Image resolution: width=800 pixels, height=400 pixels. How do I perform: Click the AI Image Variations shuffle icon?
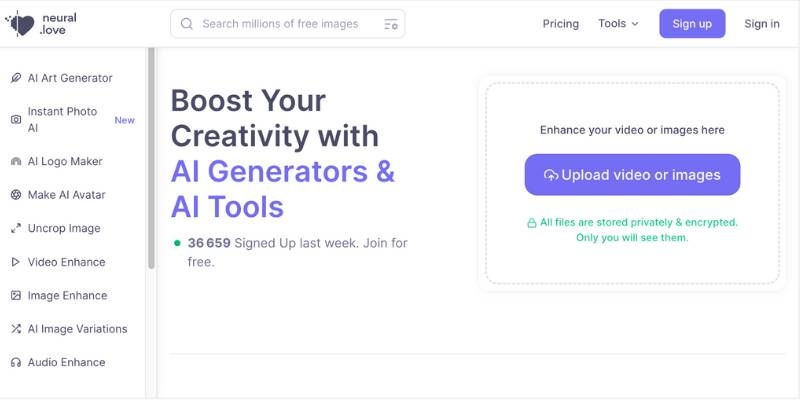pyautogui.click(x=16, y=329)
